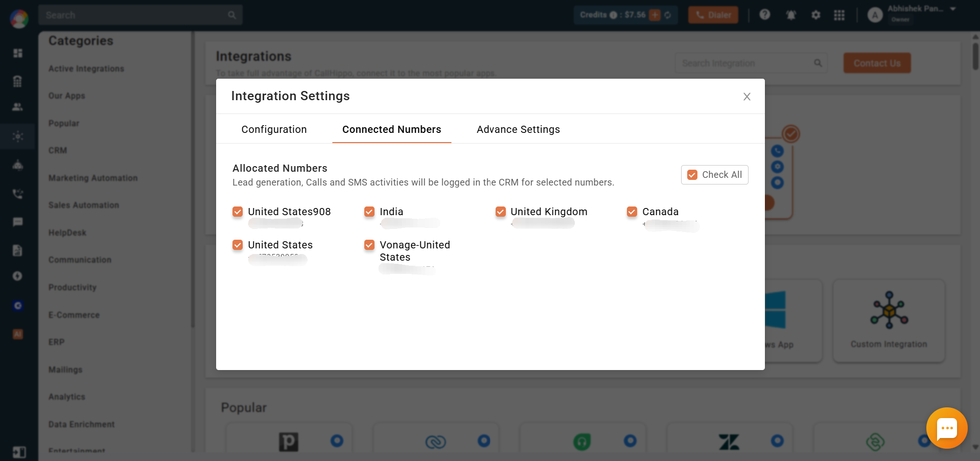Open the notifications bell icon
The height and width of the screenshot is (461, 980).
tap(791, 15)
